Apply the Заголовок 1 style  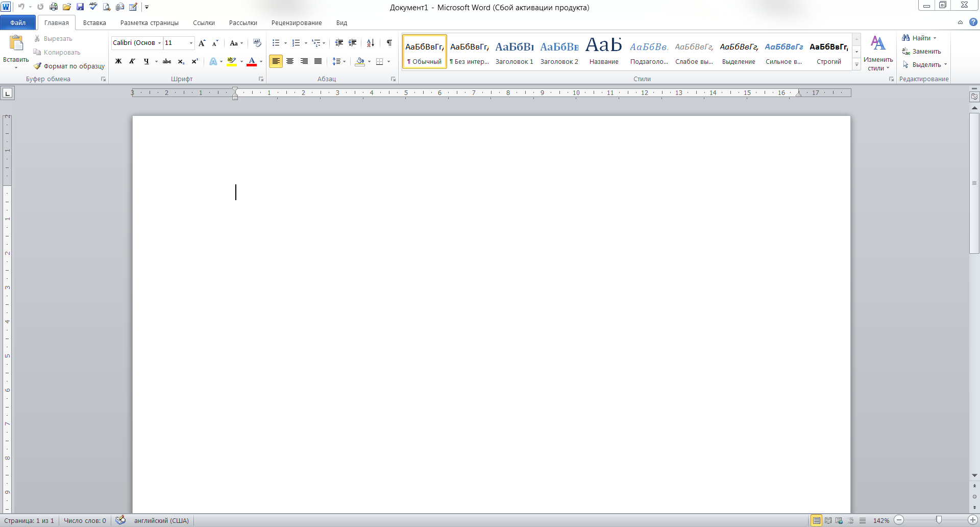click(x=514, y=52)
